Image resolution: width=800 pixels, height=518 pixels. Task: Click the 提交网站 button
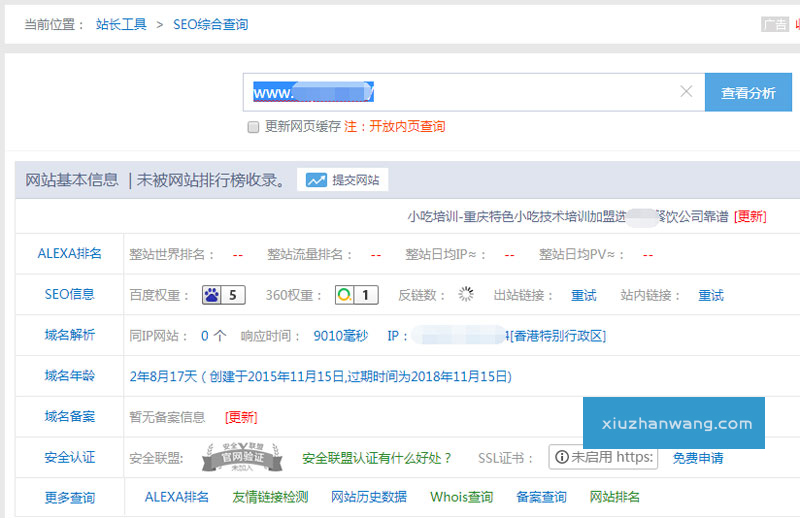pyautogui.click(x=342, y=180)
